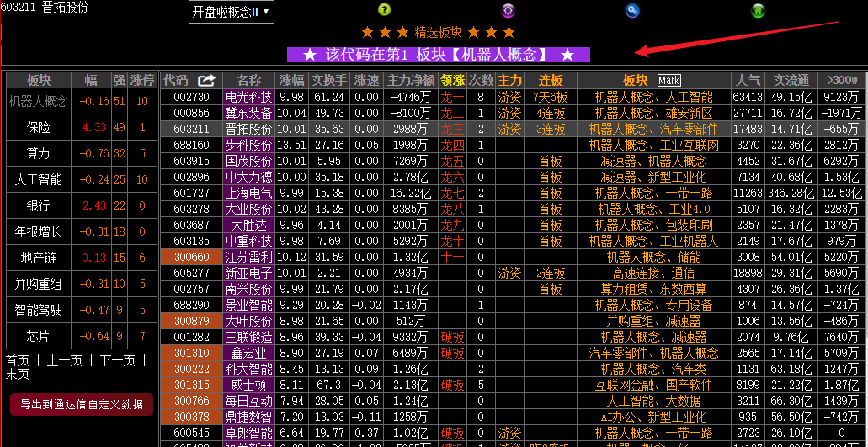Go to 上一页 page link

point(64,360)
